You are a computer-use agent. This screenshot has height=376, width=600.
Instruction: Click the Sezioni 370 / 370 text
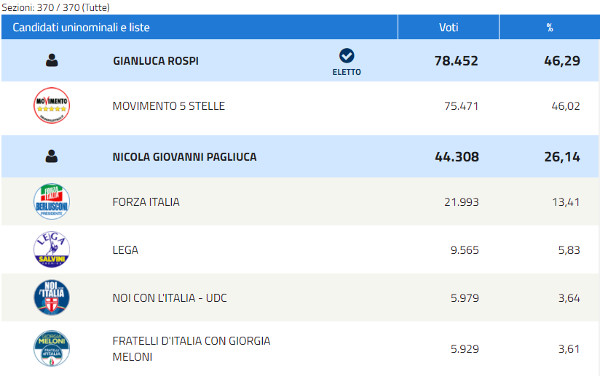[55, 7]
